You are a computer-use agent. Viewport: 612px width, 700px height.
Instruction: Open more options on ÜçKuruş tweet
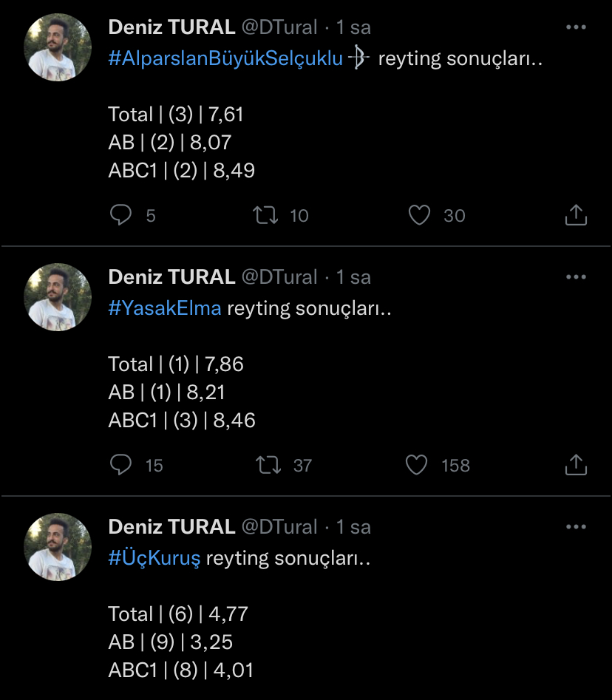coord(576,527)
